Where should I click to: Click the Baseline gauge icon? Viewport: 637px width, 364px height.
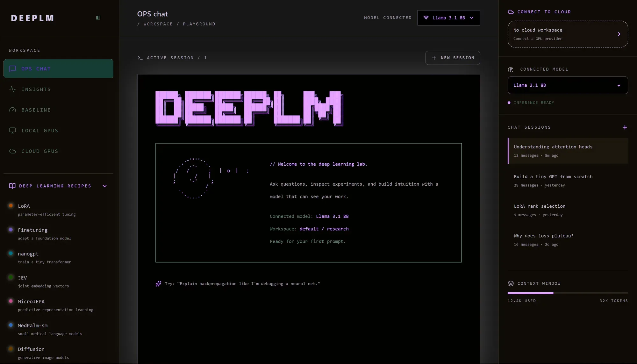[x=13, y=110]
